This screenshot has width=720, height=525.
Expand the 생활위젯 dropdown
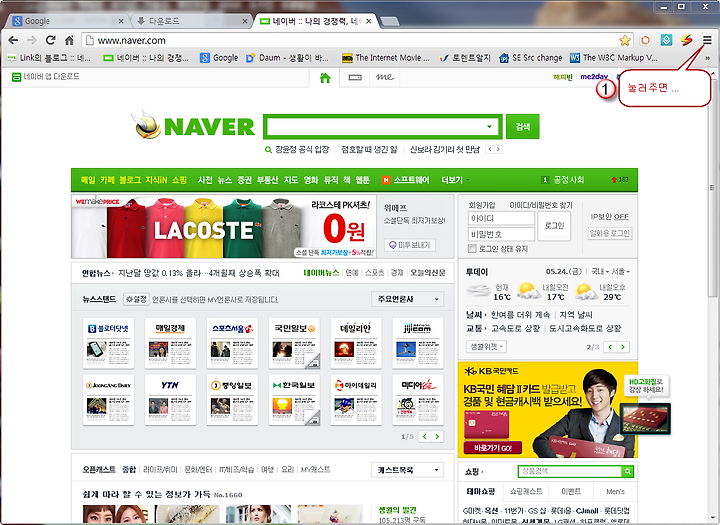pos(486,347)
